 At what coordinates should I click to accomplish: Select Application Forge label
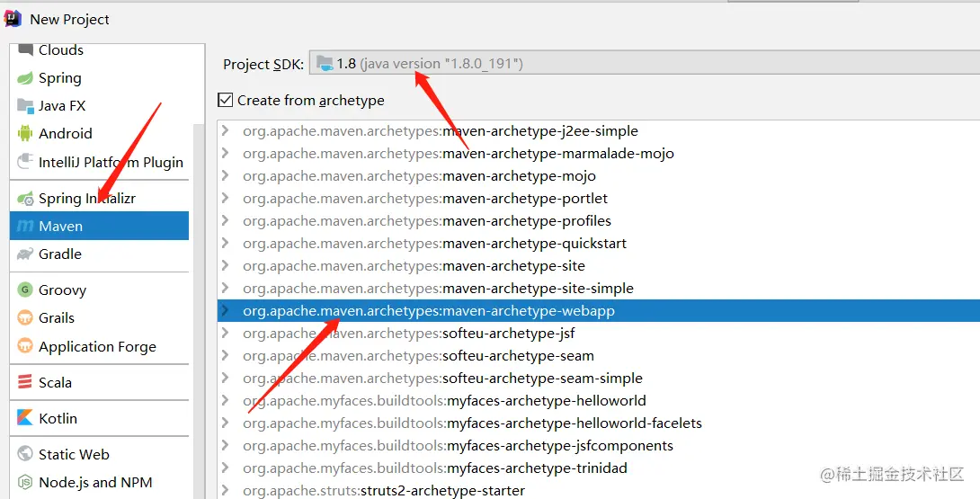(x=97, y=346)
